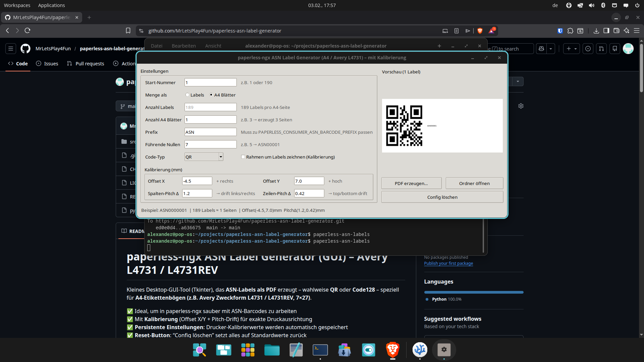Image resolution: width=644 pixels, height=362 pixels.
Task: Focus Führende Nullen input field
Action: coord(210,144)
